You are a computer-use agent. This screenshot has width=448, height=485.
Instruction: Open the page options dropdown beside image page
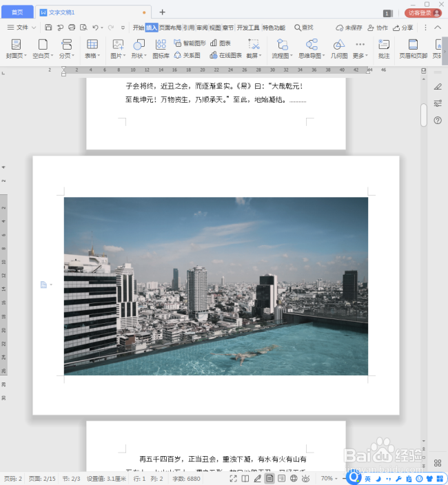51,285
